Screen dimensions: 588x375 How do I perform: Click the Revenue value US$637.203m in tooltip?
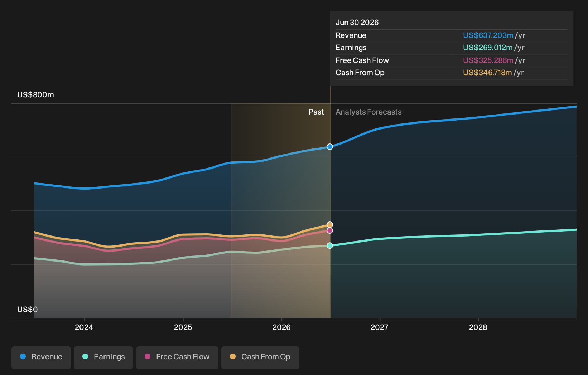click(x=488, y=35)
